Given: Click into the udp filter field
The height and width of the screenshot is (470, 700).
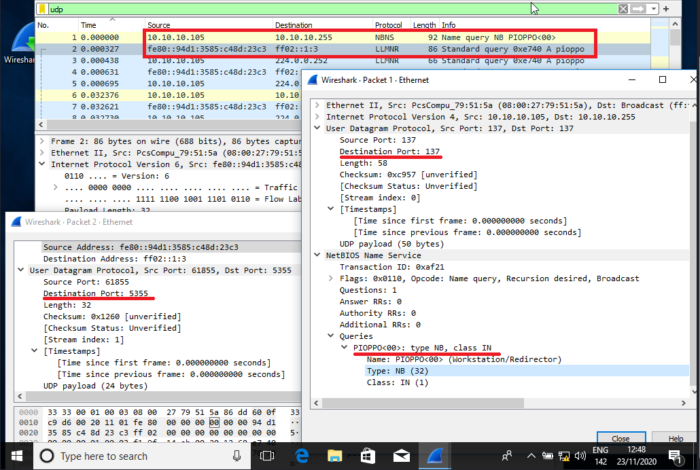Looking at the screenshot, I should coord(330,9).
